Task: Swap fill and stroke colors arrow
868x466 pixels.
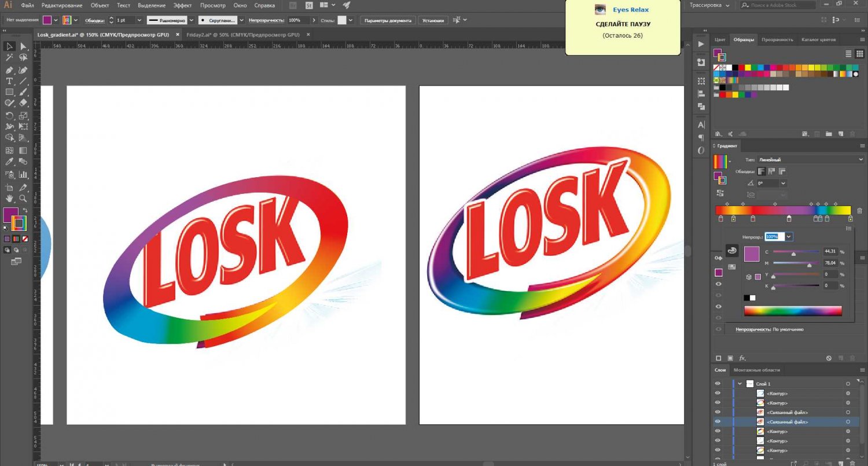Action: pyautogui.click(x=24, y=210)
